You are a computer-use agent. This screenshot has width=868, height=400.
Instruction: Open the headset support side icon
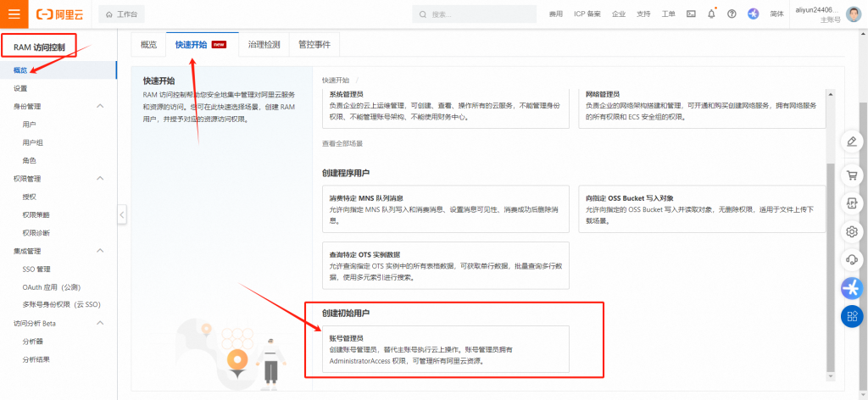coord(852,259)
